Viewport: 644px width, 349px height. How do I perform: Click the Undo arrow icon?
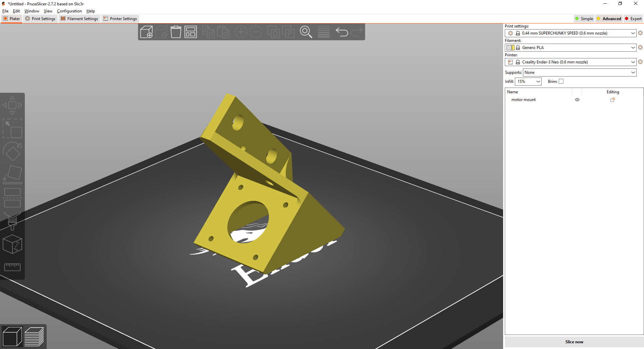(342, 32)
